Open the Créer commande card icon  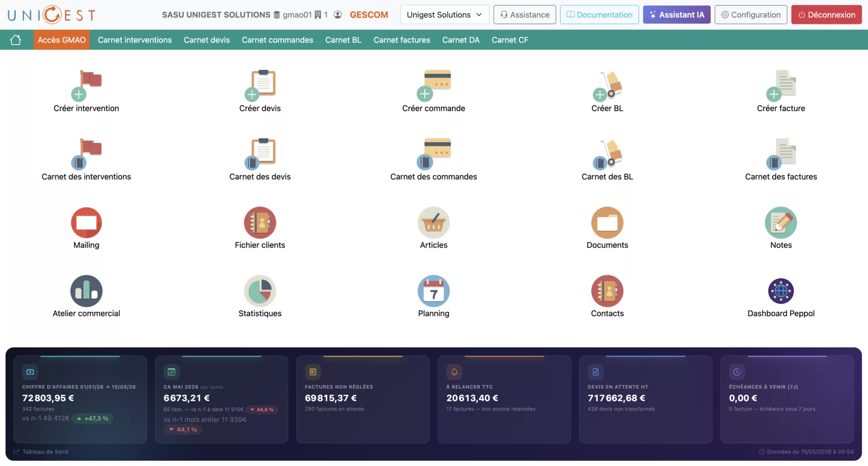(x=434, y=85)
